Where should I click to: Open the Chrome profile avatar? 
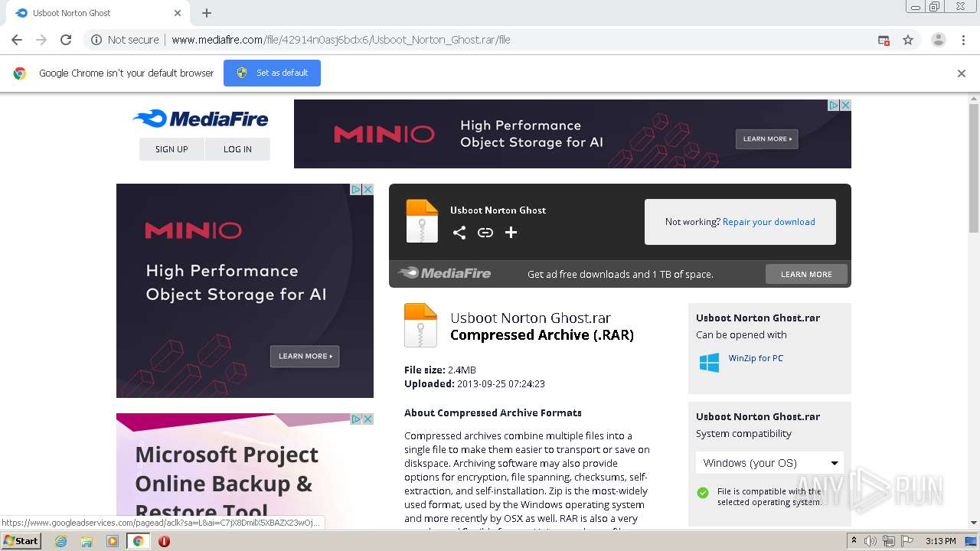(x=938, y=40)
